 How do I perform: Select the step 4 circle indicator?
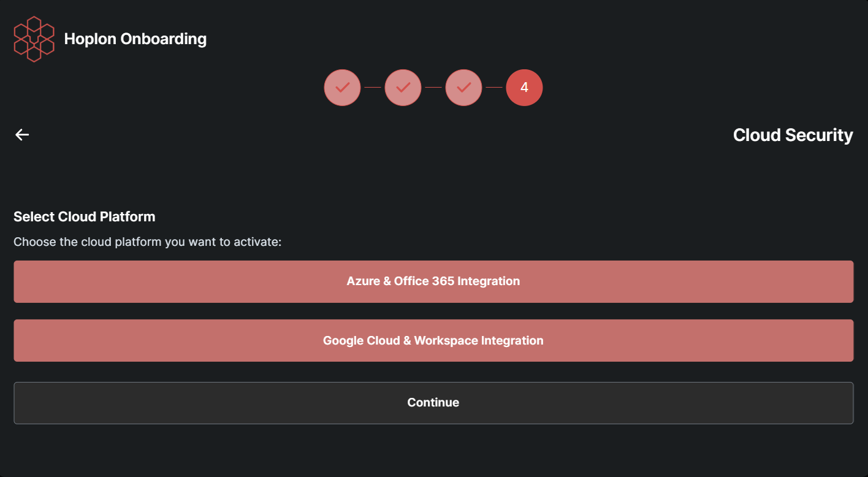(x=524, y=88)
